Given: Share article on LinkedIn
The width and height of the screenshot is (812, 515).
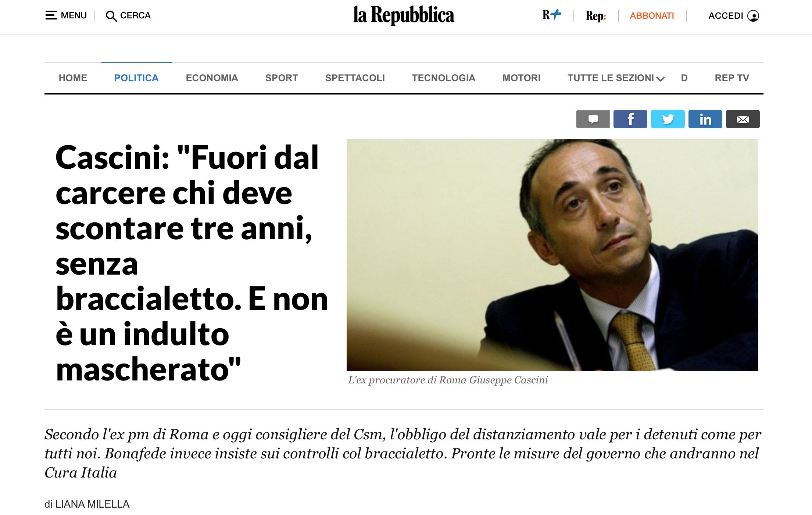Looking at the screenshot, I should coord(705,119).
